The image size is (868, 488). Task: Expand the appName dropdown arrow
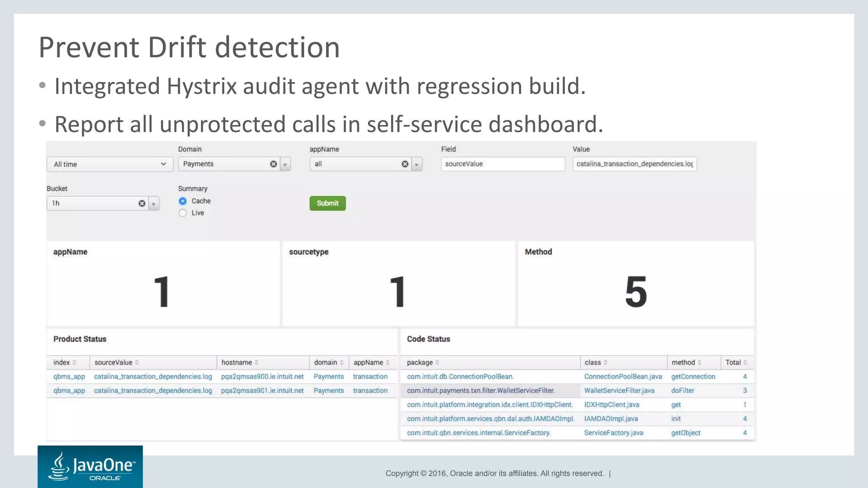(417, 164)
